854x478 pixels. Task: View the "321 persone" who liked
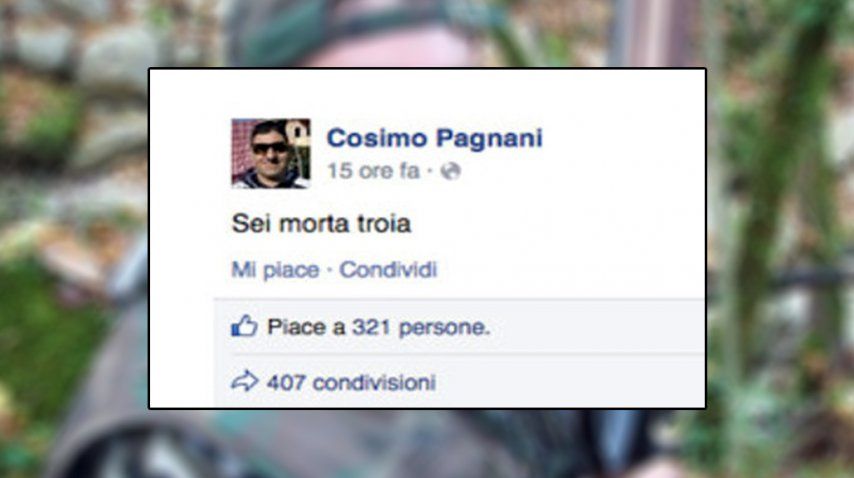421,328
